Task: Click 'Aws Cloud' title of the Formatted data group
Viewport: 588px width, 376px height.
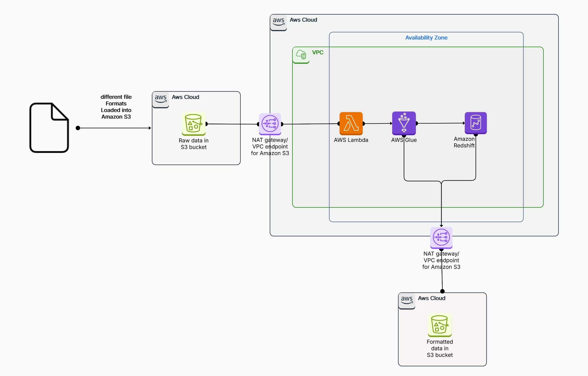Action: click(x=432, y=298)
